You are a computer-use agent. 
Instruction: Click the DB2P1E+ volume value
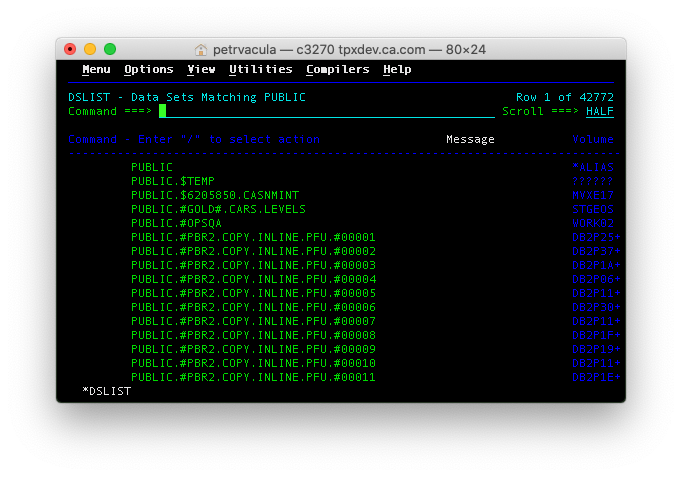(596, 377)
